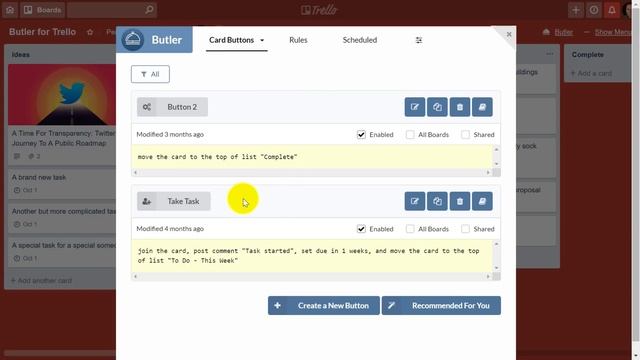This screenshot has width=640, height=360.
Task: Open the Butler link in board header
Action: click(563, 32)
